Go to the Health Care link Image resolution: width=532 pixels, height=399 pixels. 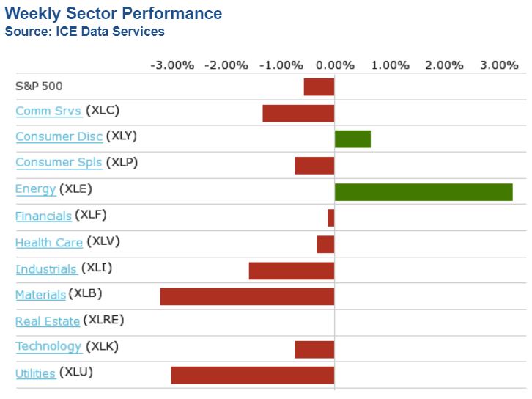[48, 242]
